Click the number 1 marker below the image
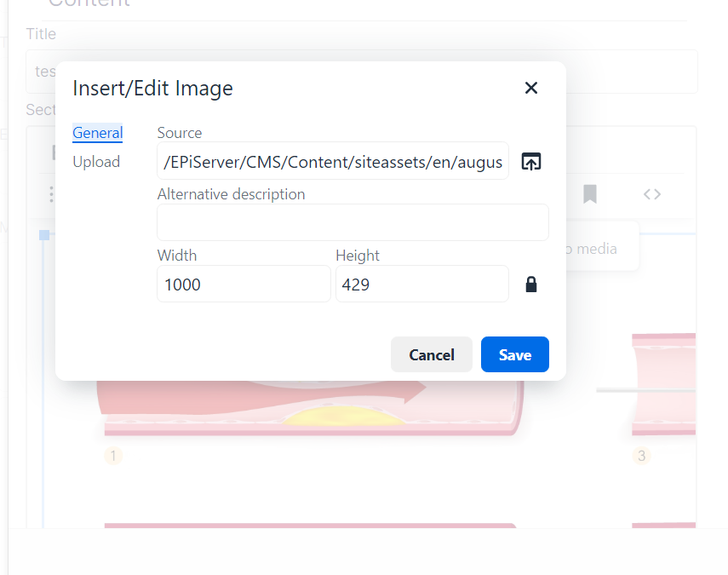 tap(113, 456)
